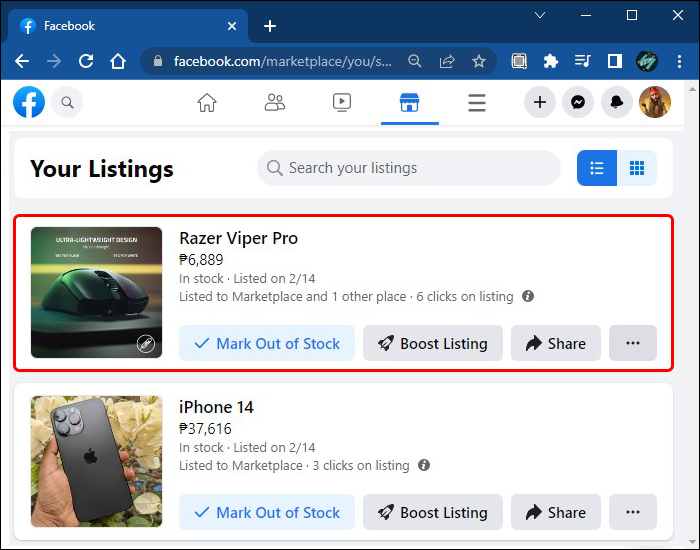Open more options for iPhone 14
The height and width of the screenshot is (550, 700).
point(633,512)
